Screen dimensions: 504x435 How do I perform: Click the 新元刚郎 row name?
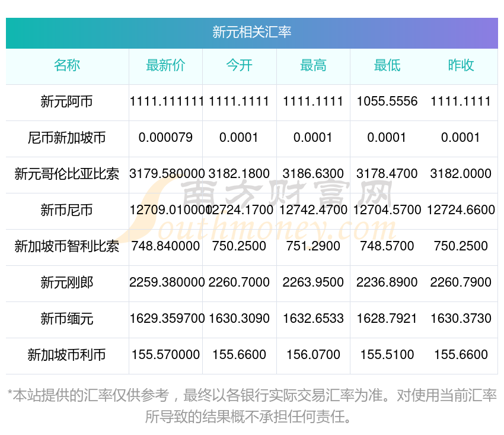[x=67, y=283]
